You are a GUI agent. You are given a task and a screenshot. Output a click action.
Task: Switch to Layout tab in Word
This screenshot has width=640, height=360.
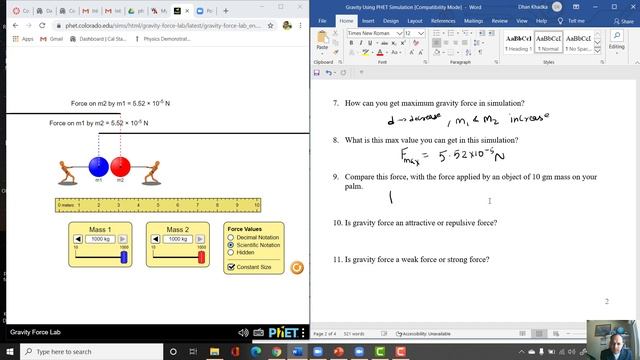[x=415, y=21]
